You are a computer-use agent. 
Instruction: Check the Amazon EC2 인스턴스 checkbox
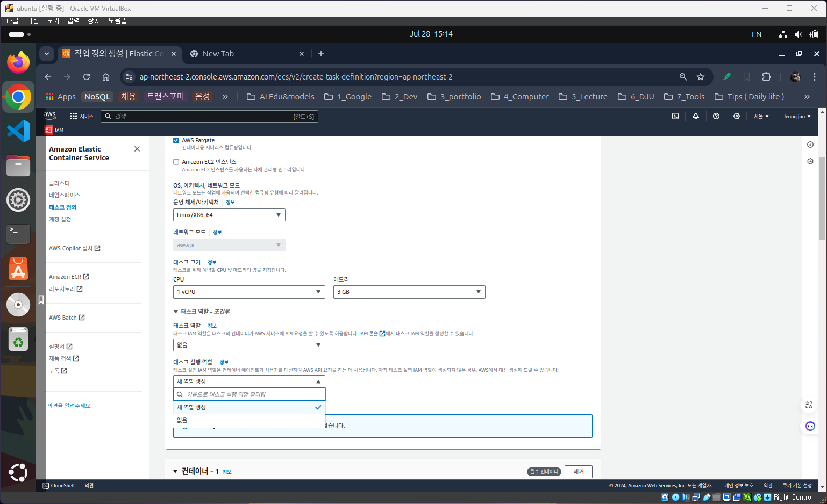click(176, 162)
